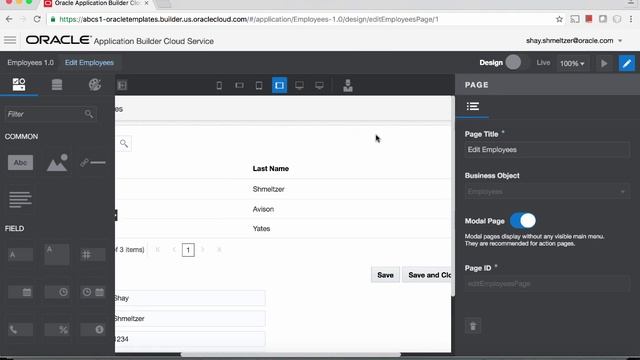This screenshot has width=640, height=360.
Task: Go to the first table page
Action: click(x=158, y=250)
